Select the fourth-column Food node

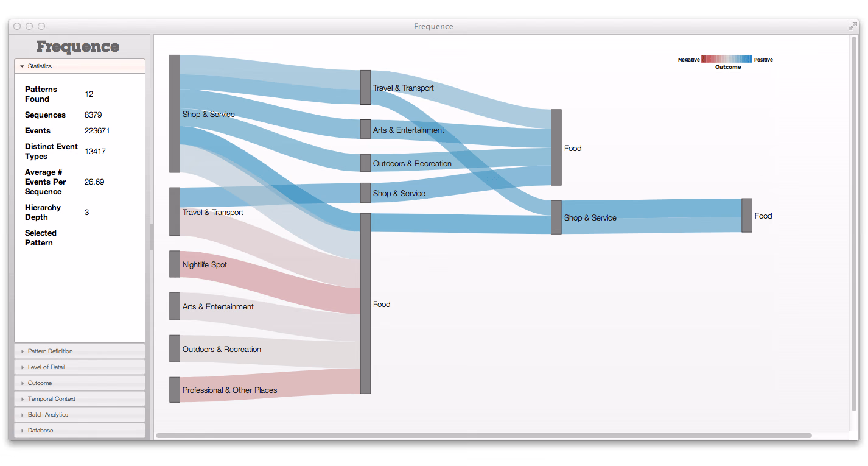pyautogui.click(x=747, y=215)
